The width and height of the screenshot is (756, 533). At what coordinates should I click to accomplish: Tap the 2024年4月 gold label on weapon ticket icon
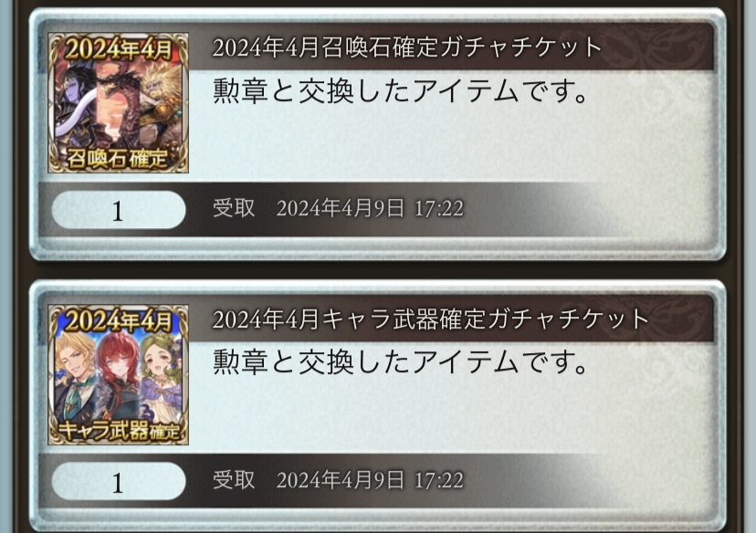(119, 320)
